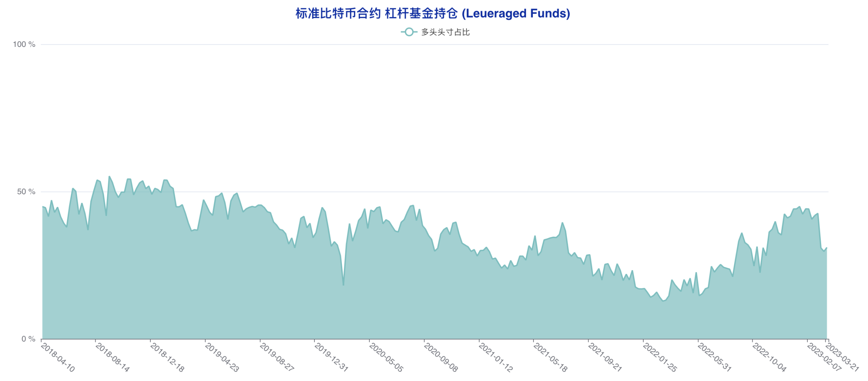Click the 2019-12-31 date label

[x=331, y=357]
